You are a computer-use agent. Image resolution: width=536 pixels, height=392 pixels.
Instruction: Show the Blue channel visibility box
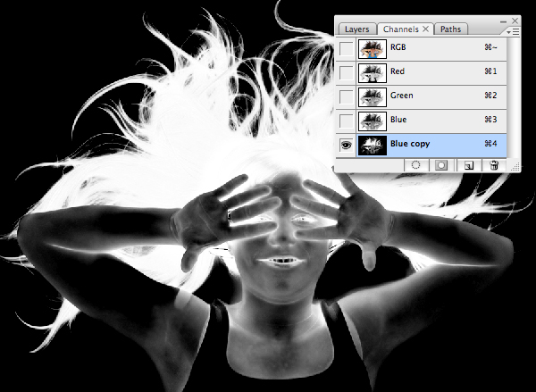[x=346, y=121]
